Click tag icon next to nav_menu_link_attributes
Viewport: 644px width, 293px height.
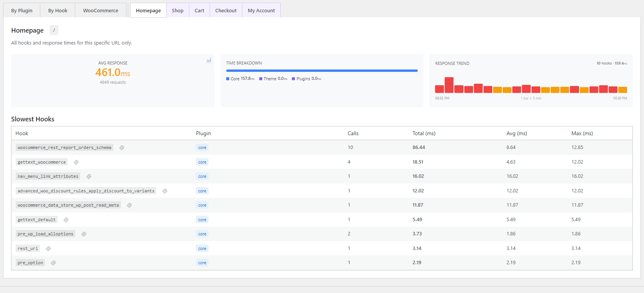coord(89,177)
